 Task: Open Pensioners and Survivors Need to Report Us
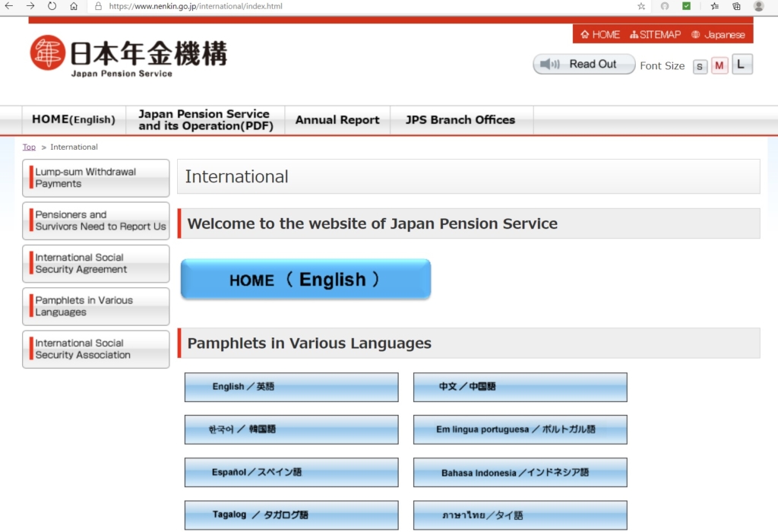point(96,220)
